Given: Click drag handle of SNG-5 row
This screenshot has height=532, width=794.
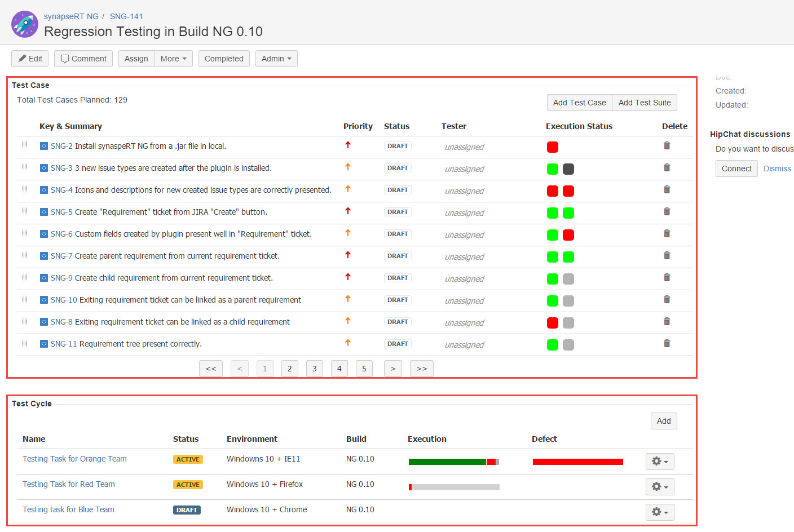Looking at the screenshot, I should pyautogui.click(x=25, y=211).
